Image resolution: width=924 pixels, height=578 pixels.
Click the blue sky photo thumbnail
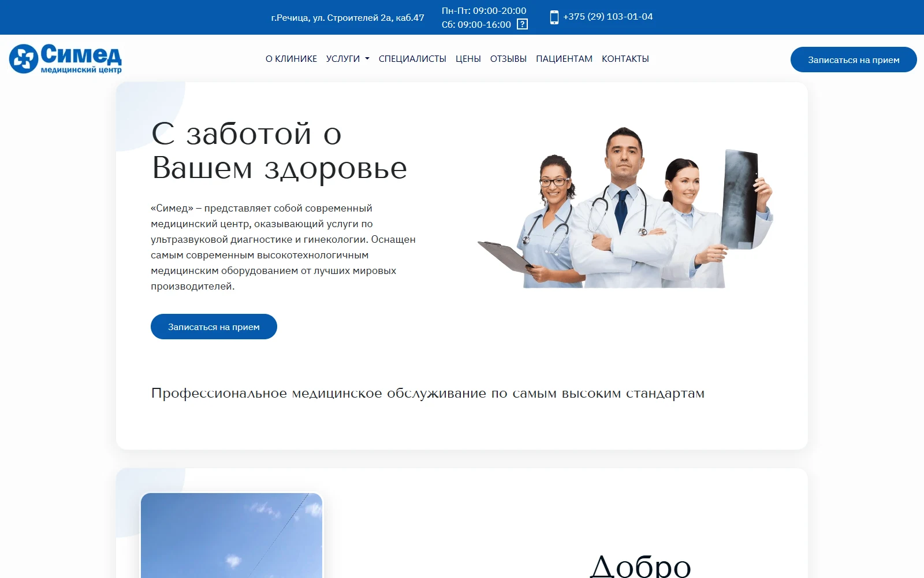pos(232,535)
